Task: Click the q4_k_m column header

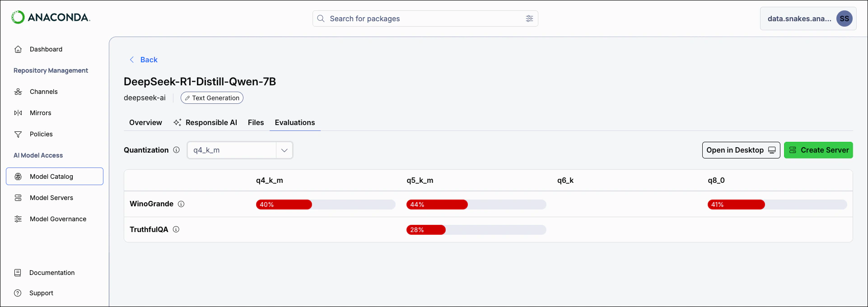Action: tap(270, 180)
